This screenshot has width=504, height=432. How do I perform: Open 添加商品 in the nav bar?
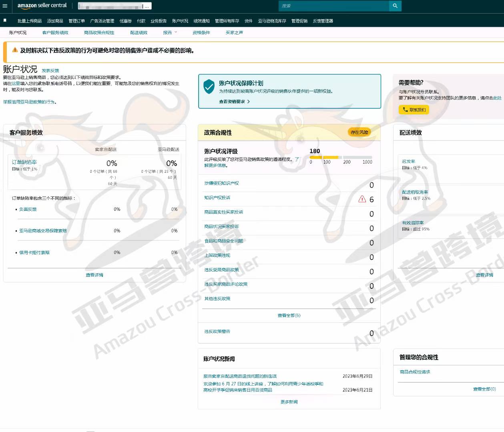coord(55,21)
